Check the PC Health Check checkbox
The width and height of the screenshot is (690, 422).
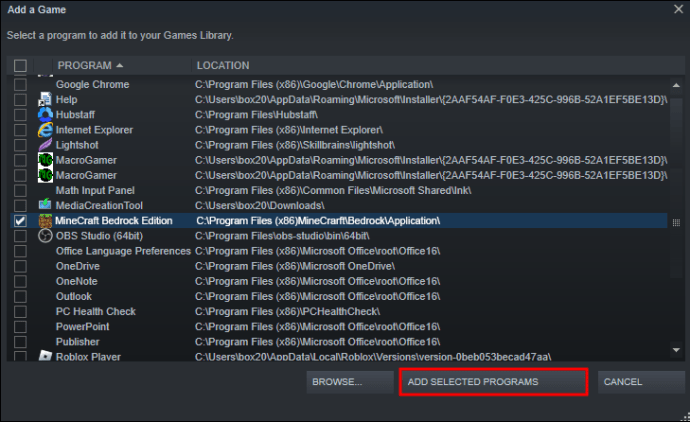coord(20,312)
